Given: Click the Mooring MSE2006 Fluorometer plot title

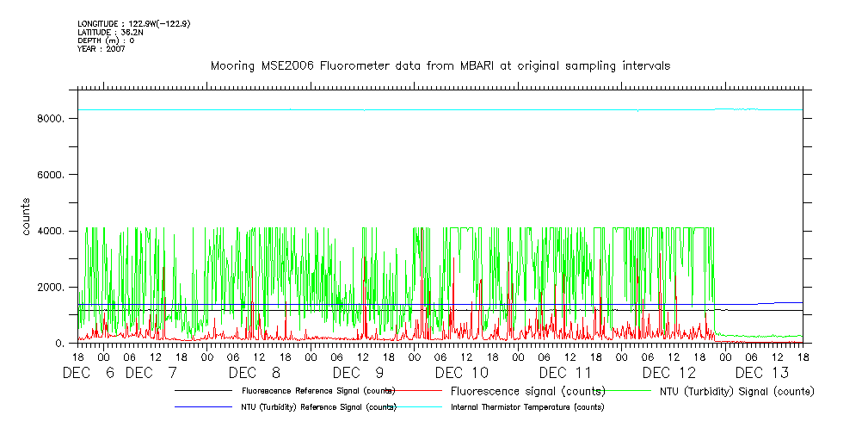Looking at the screenshot, I should [x=440, y=65].
